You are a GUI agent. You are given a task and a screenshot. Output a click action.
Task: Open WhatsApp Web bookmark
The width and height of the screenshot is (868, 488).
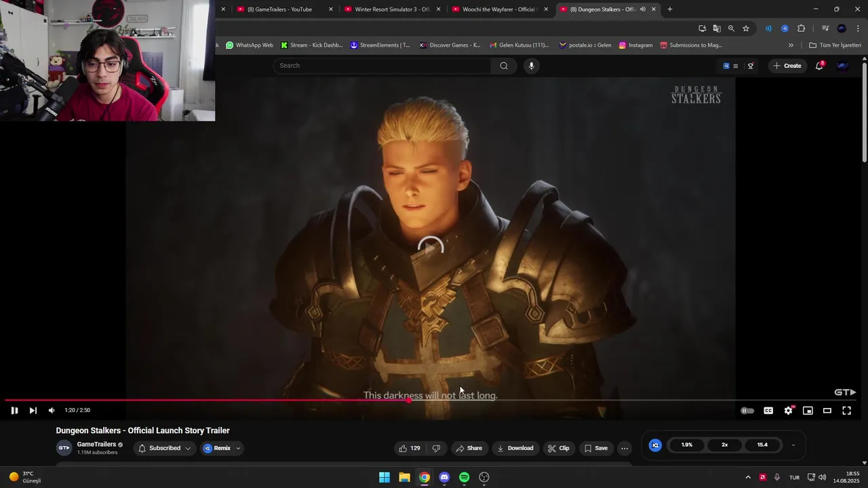point(250,45)
